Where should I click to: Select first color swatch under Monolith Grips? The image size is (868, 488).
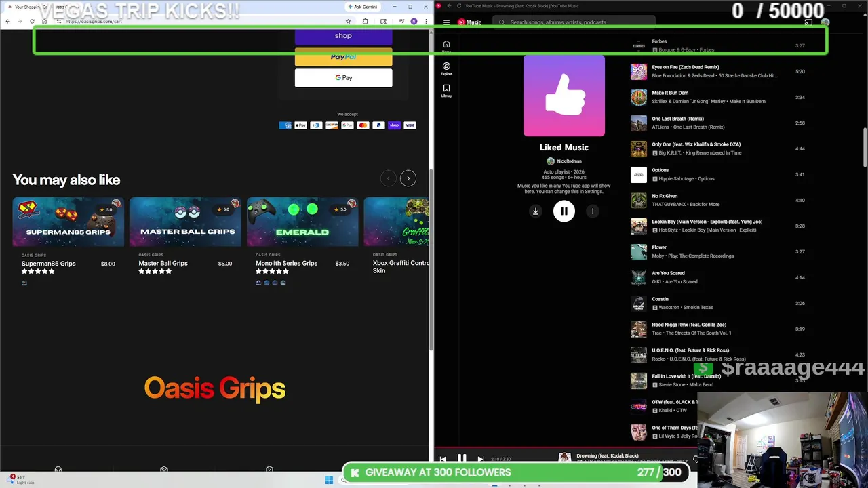[258, 283]
